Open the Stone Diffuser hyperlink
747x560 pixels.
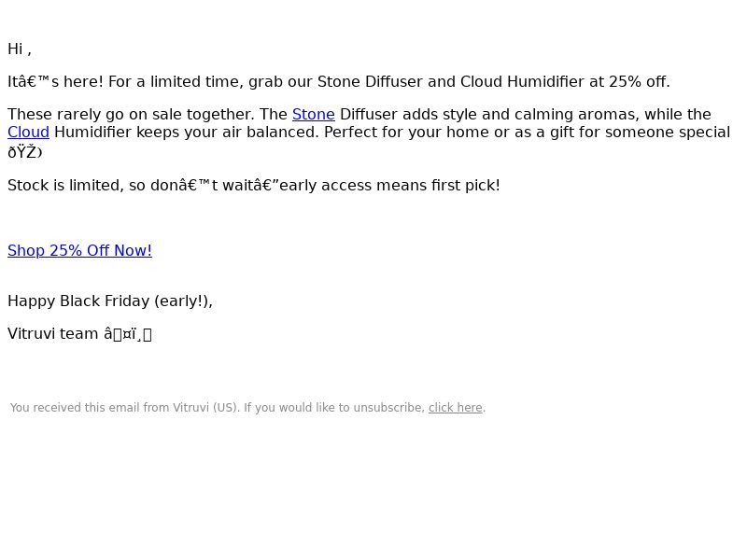coord(314,115)
